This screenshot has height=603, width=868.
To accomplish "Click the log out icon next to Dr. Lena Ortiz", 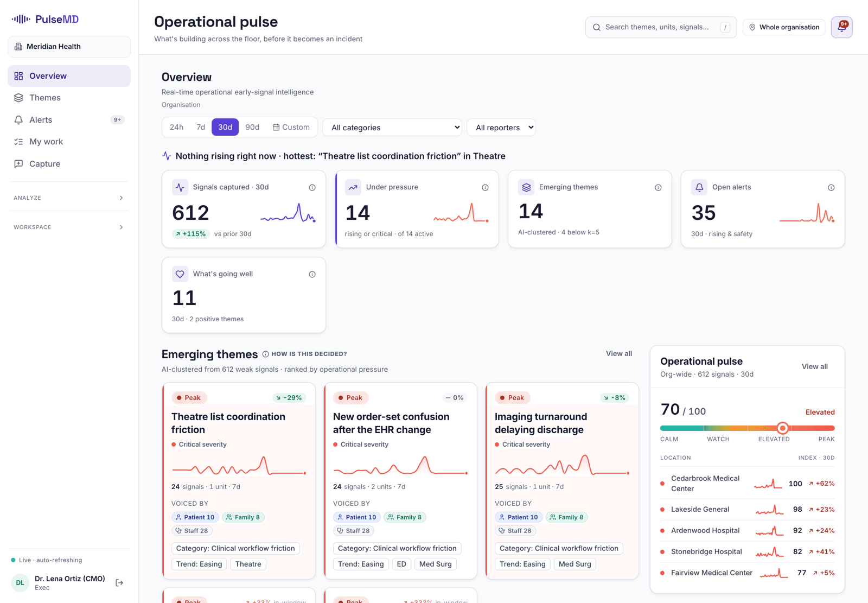I will pos(119,583).
